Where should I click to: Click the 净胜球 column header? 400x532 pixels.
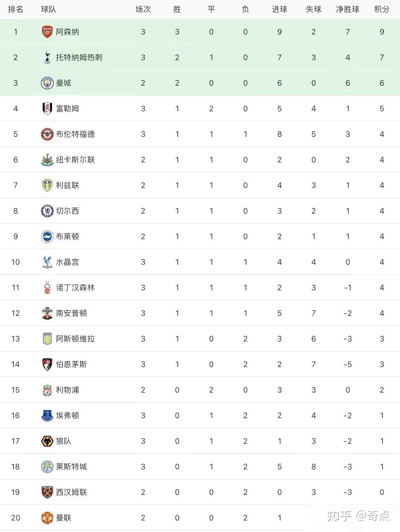point(348,9)
